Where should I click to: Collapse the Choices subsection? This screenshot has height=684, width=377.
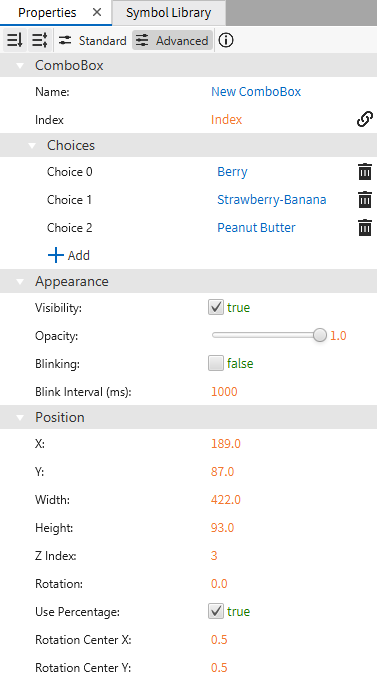tap(32, 146)
